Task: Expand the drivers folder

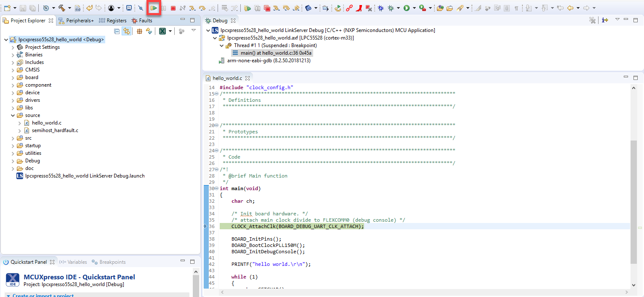Action: click(13, 100)
